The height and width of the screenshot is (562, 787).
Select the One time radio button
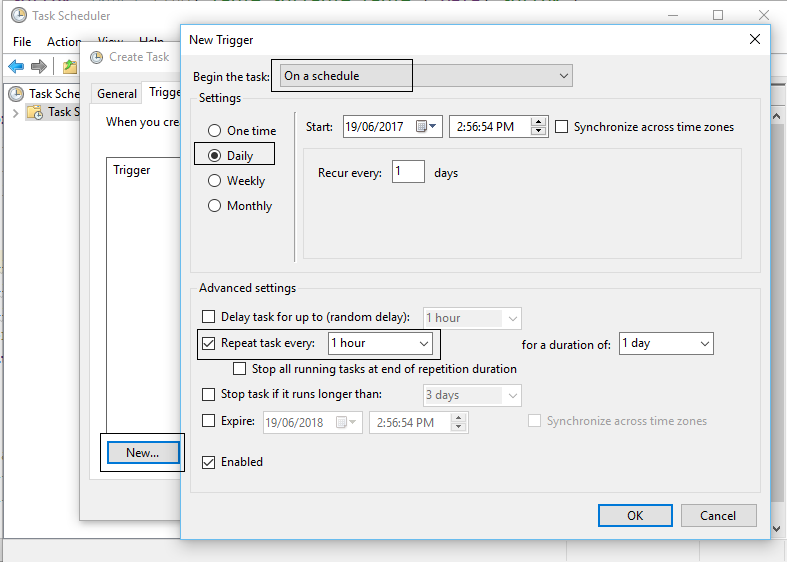pyautogui.click(x=214, y=130)
